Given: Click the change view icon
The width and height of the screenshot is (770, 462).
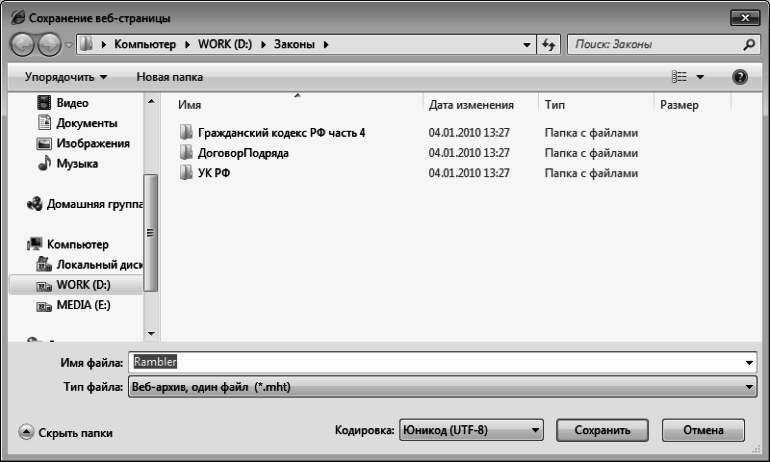Looking at the screenshot, I should tap(679, 77).
